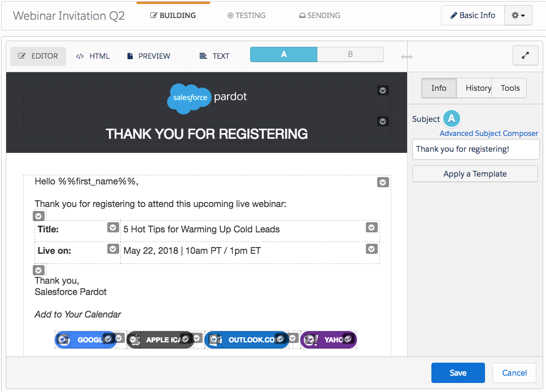Screen dimensions: 546x392
Task: Open the dropdown after the Google button
Action: [x=119, y=338]
